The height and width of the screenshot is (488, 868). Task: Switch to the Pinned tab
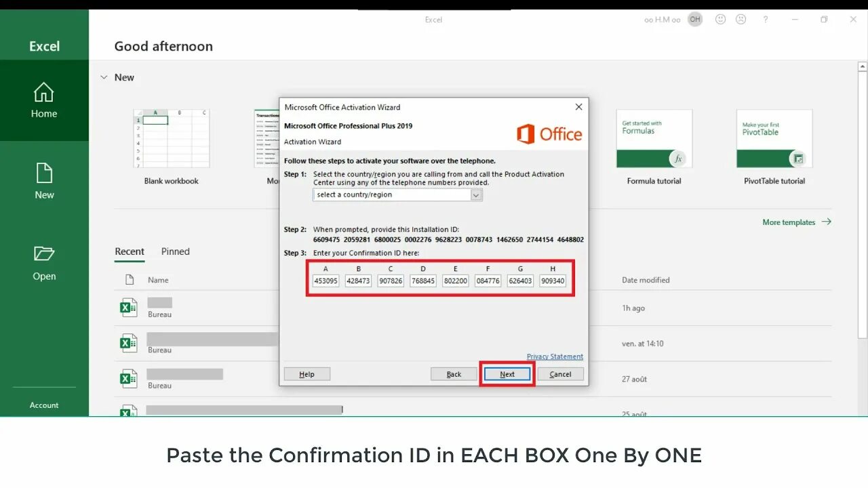coord(176,251)
